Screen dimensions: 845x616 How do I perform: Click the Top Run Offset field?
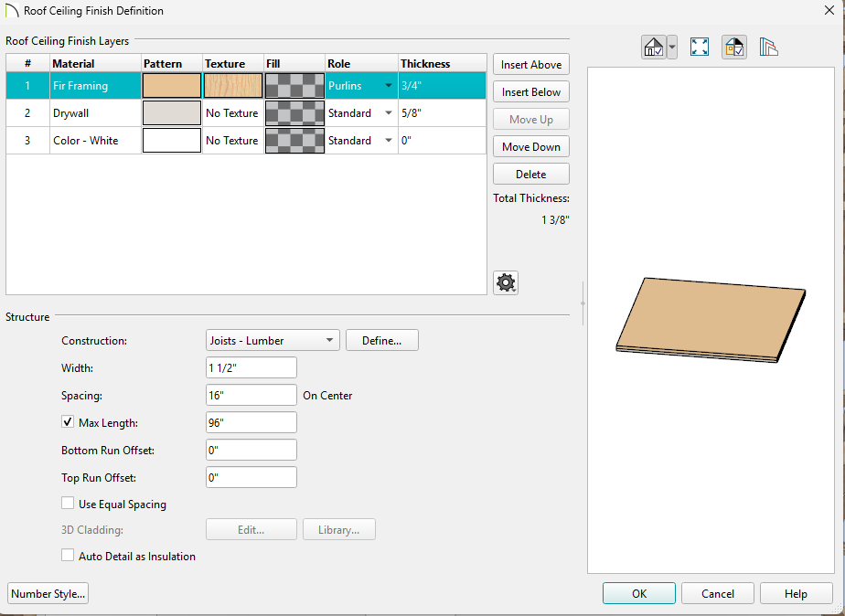(x=251, y=478)
